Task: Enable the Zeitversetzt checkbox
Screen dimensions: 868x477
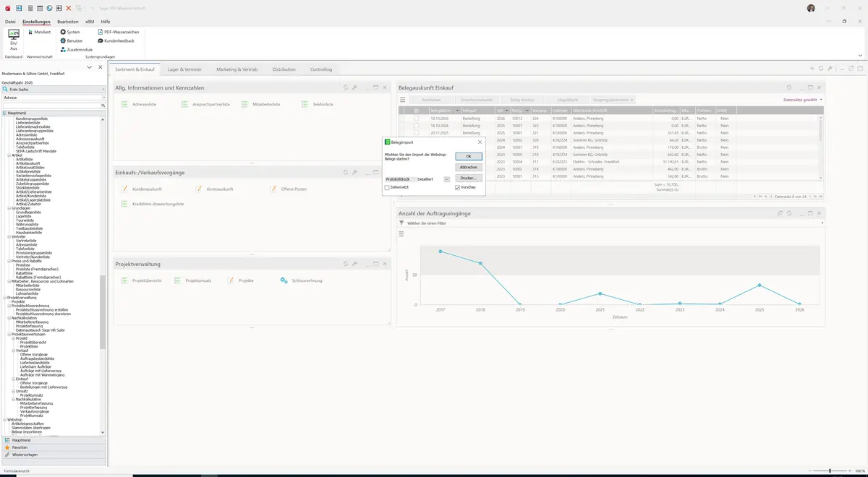Action: 387,187
